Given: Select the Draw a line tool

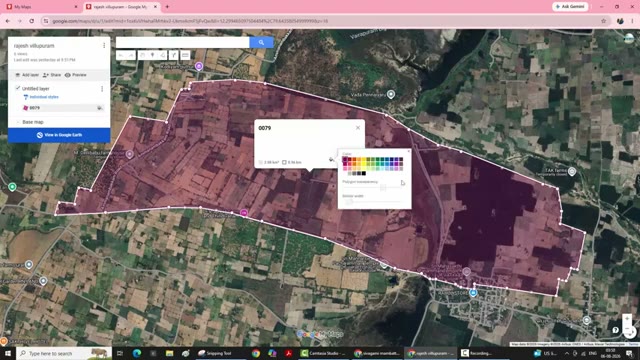Looking at the screenshot, I should click(163, 55).
